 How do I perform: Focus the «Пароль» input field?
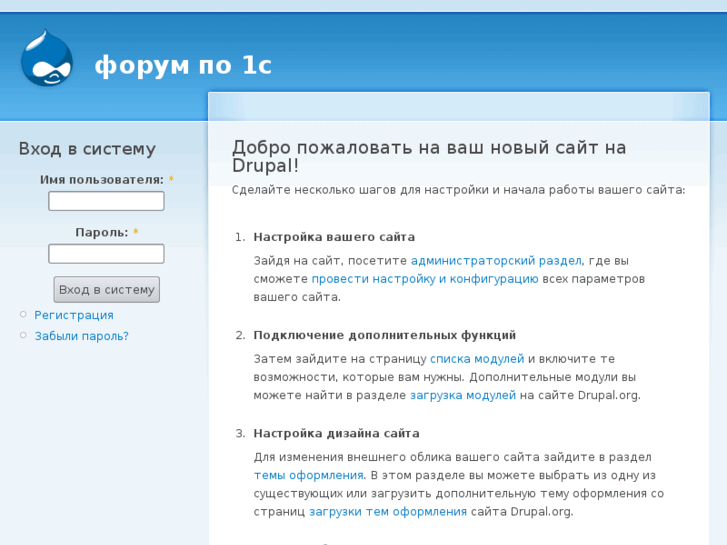pos(106,254)
